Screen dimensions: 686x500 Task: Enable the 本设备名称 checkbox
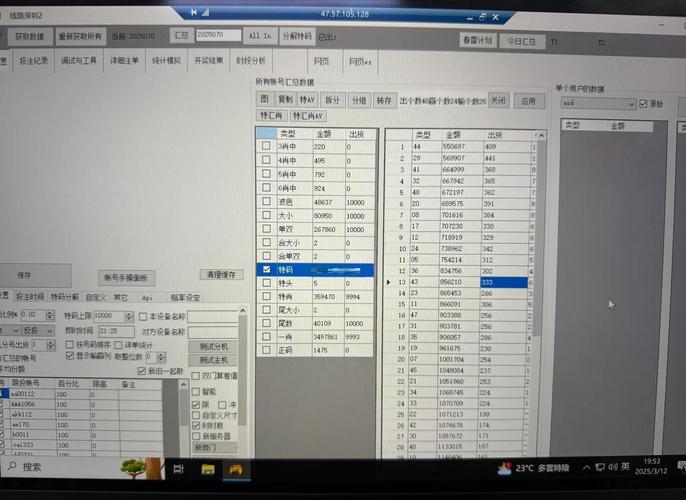(x=143, y=316)
